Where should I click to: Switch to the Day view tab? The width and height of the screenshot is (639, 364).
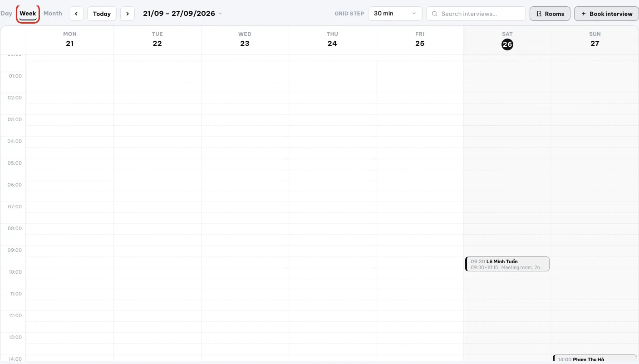pos(6,13)
